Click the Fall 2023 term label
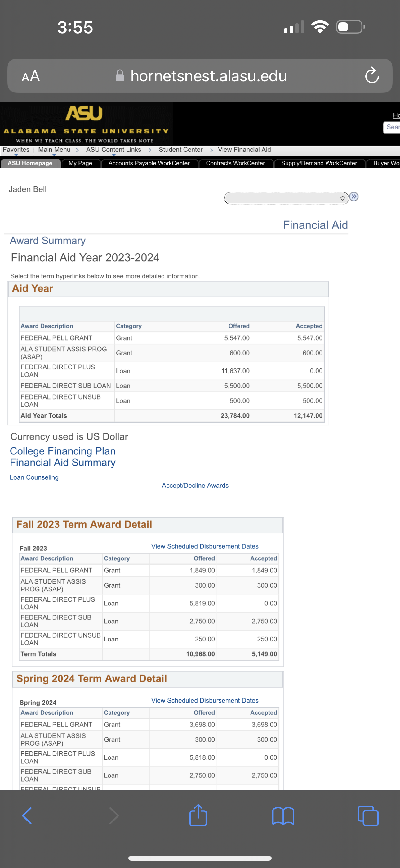The image size is (400, 868). click(33, 548)
